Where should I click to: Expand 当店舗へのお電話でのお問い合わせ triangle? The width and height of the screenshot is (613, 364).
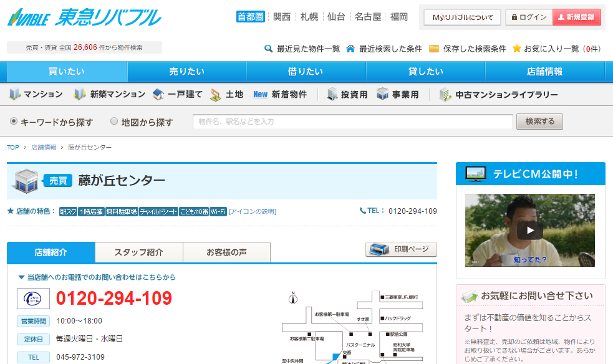[x=21, y=277]
